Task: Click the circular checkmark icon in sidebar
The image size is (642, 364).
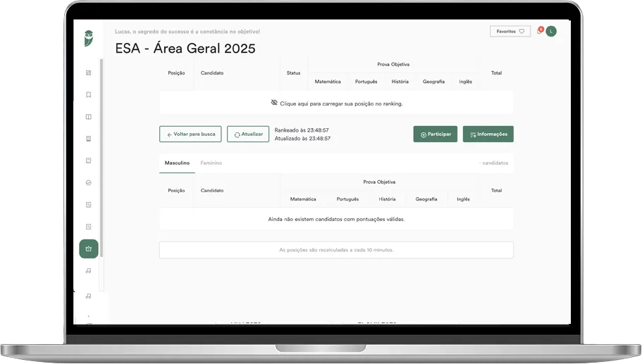Action: click(88, 183)
